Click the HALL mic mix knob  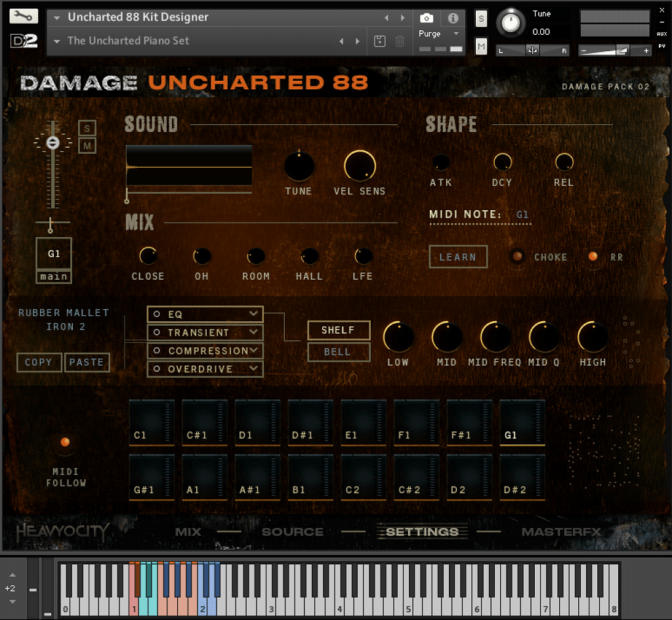click(x=310, y=256)
